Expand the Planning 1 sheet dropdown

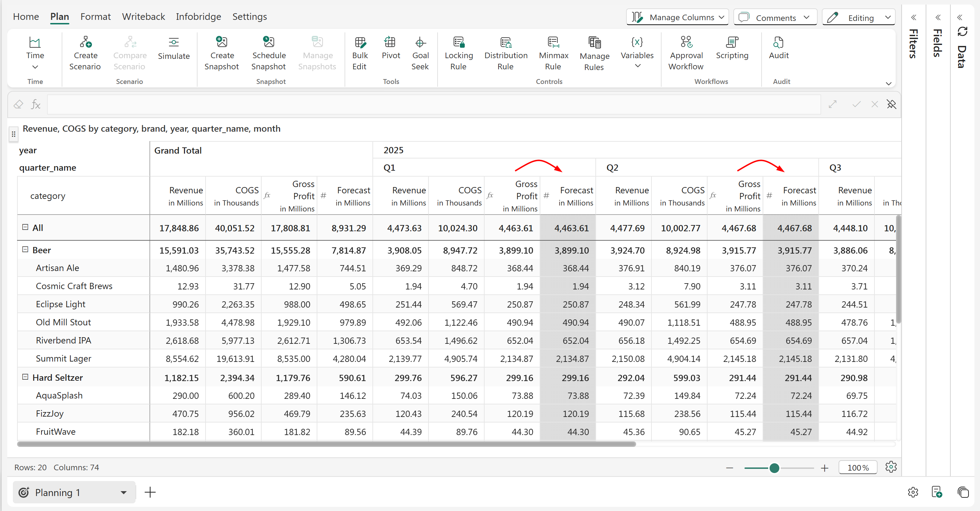coord(123,492)
